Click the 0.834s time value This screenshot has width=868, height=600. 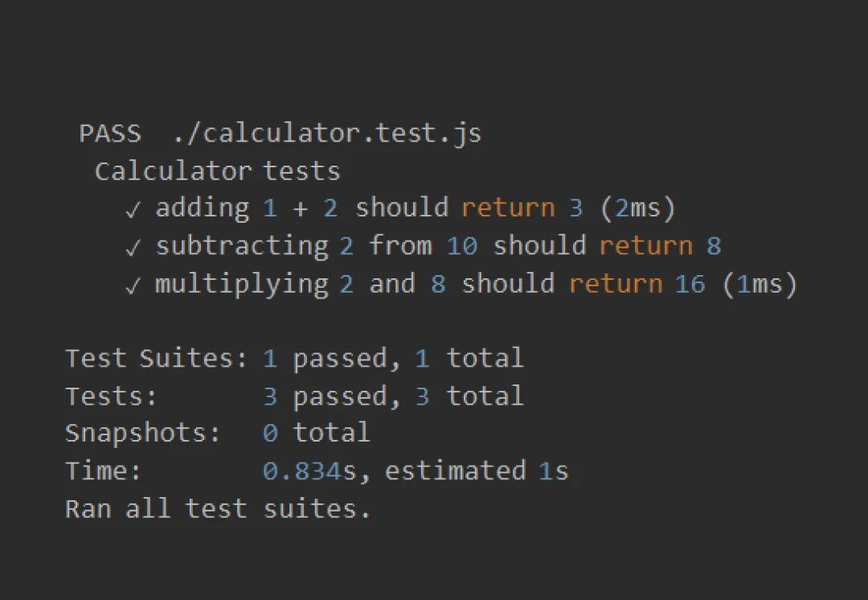309,471
